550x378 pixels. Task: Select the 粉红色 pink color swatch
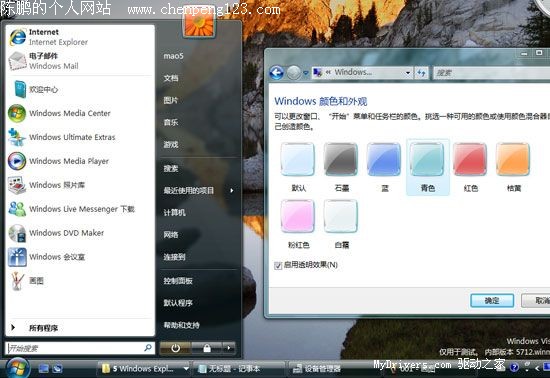click(298, 216)
